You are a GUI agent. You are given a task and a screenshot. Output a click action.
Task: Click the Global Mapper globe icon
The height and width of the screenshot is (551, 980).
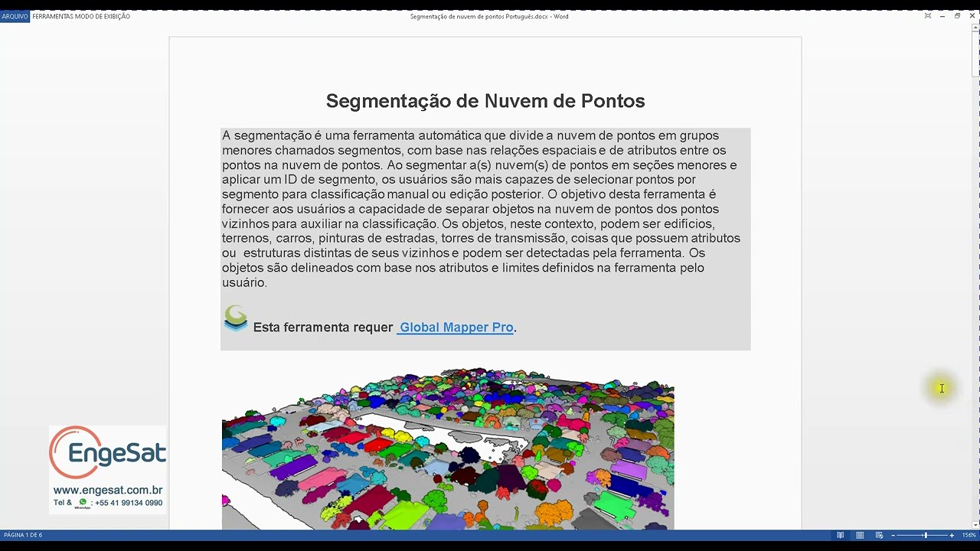click(x=236, y=318)
